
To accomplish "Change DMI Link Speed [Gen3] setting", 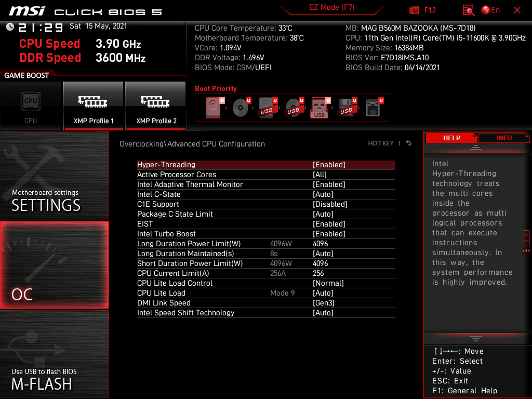I will point(266,303).
